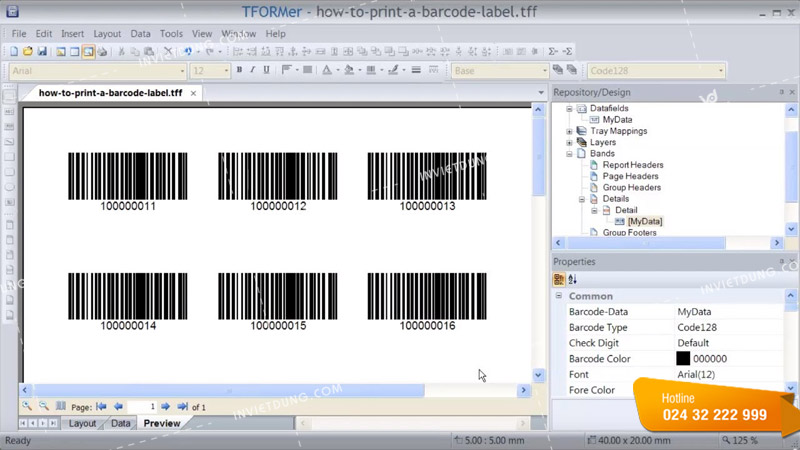Click the arrow-Sigma icon at toolbar end
The height and width of the screenshot is (450, 800).
pyautogui.click(x=567, y=52)
